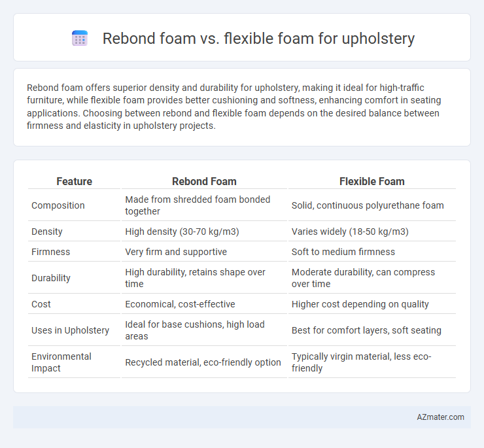The height and width of the screenshot is (448, 484).
Task: Click 'Varies widely (18-50 kg/m3)' cell
Action: (372, 232)
